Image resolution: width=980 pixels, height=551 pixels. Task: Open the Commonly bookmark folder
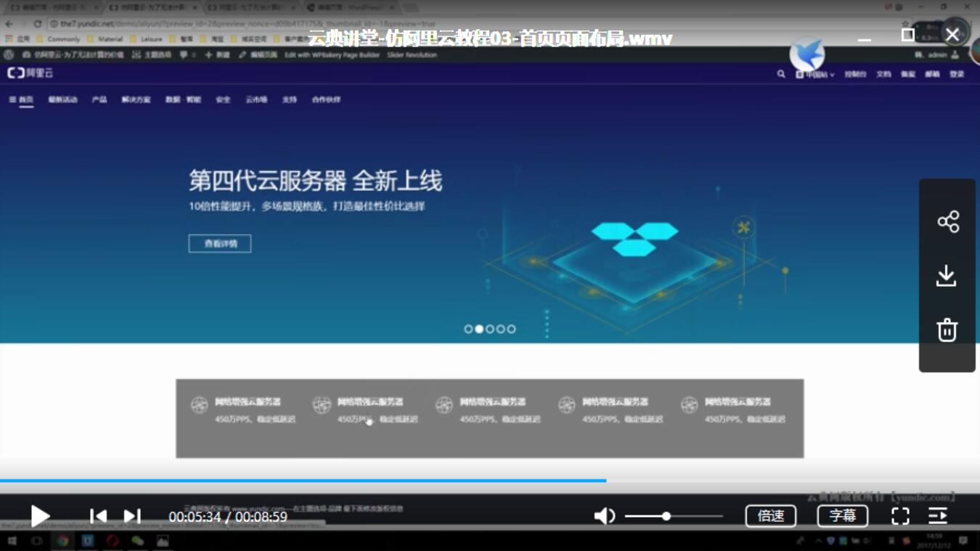58,39
